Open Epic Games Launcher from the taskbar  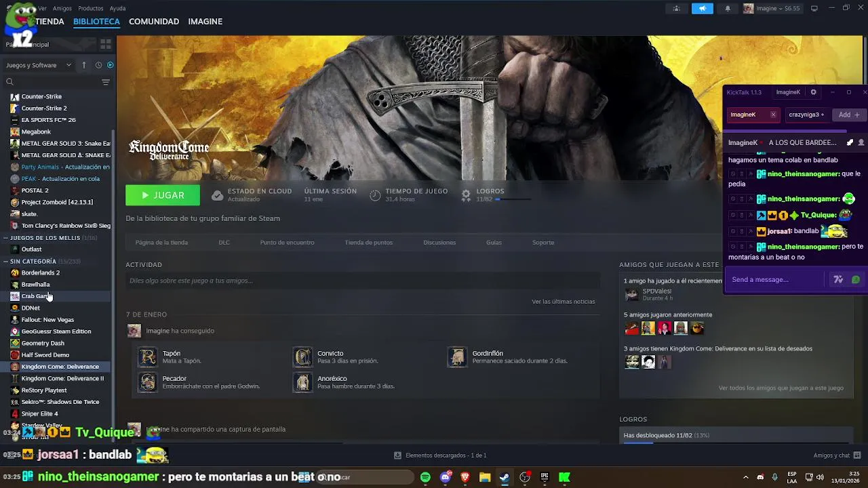[x=545, y=477]
